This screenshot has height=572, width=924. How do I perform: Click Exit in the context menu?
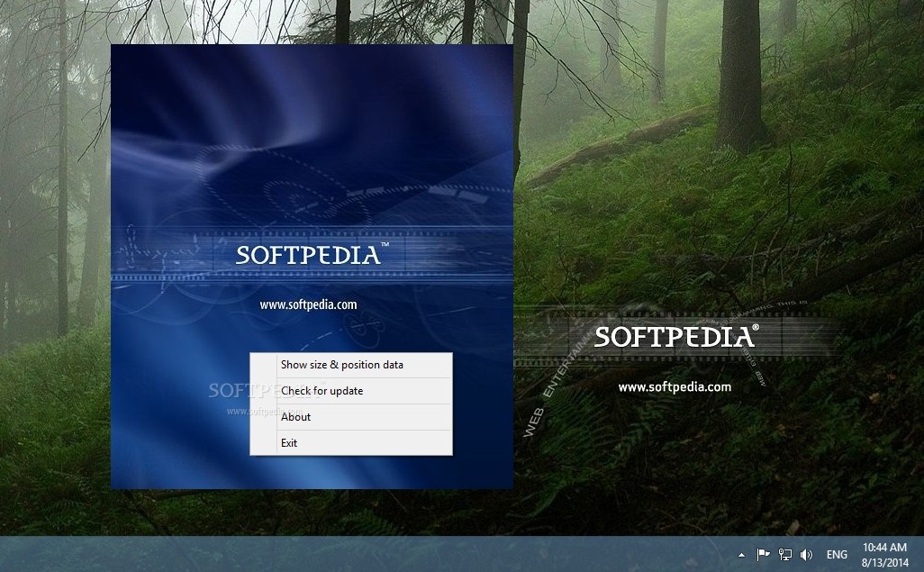click(x=351, y=443)
